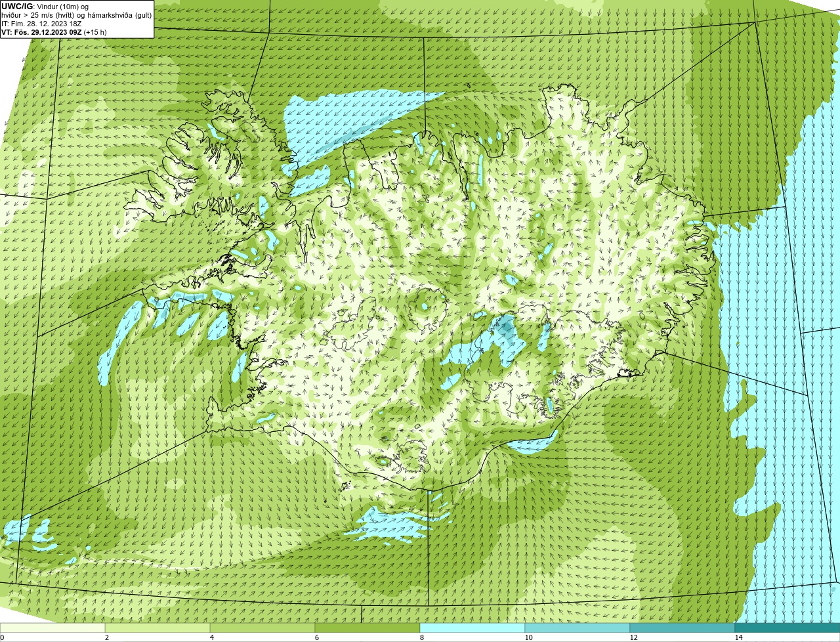The image size is (840, 642).
Task: Click the 0–2 m/s pale yellow legend swatch
Action: (x=52, y=628)
